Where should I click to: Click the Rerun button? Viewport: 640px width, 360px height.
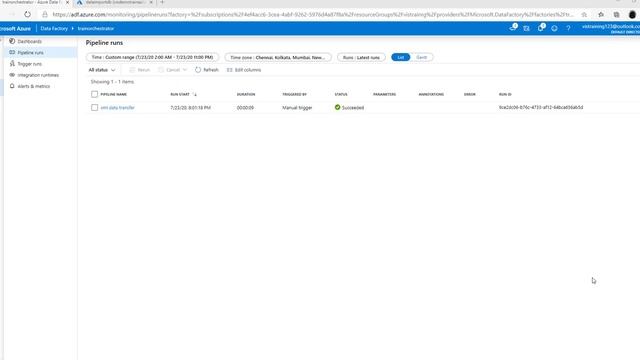pos(140,70)
